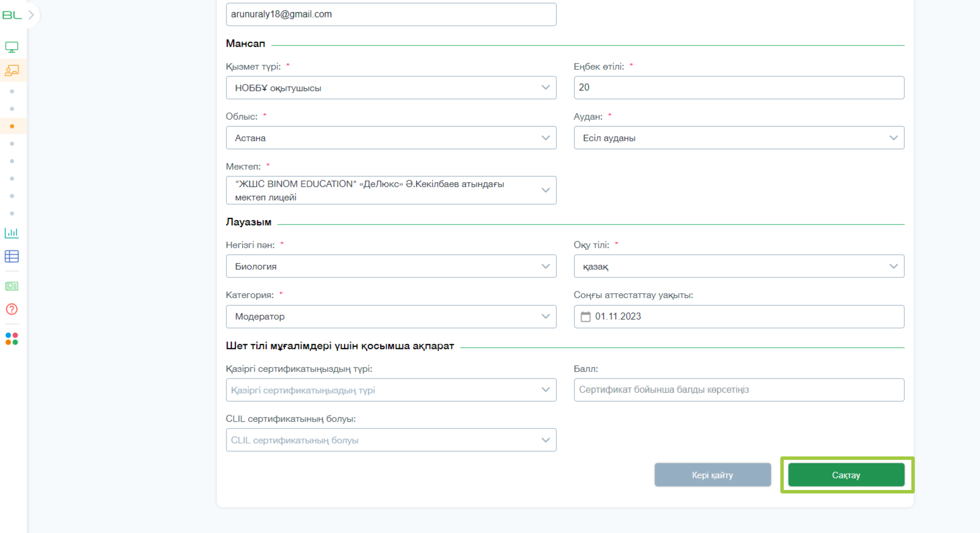The image size is (980, 533).
Task: Open CLIL сертификатының болуы dropdown
Action: pos(391,440)
